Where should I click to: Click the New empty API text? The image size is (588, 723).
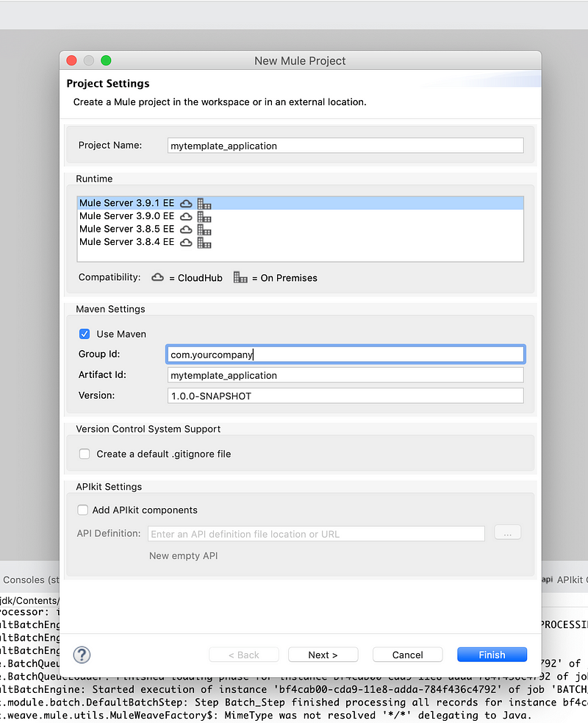184,555
